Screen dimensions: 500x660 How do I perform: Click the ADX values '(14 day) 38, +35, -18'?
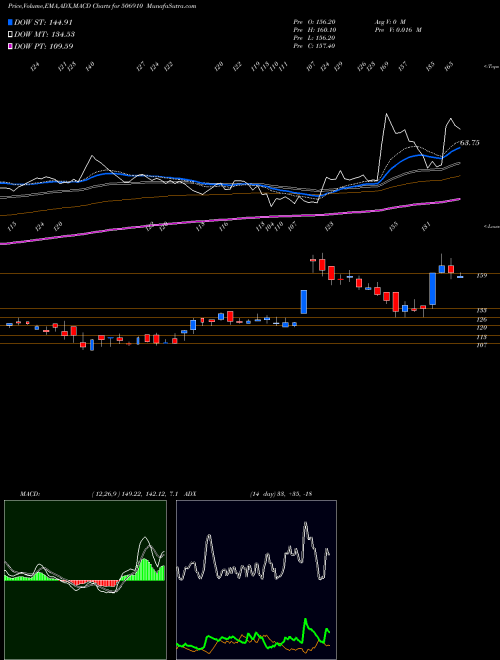click(x=280, y=494)
